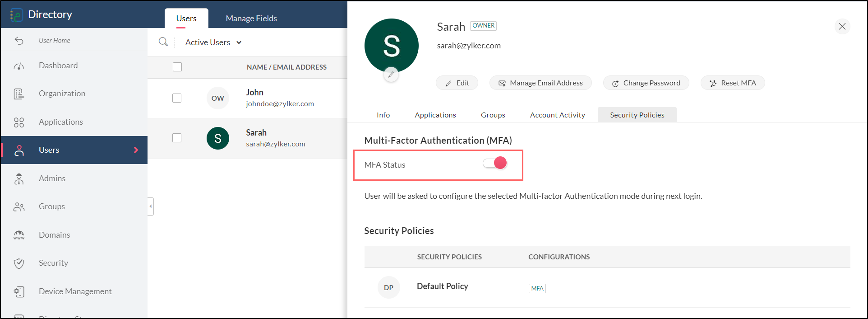This screenshot has width=868, height=319.
Task: Select the Default Policy row
Action: tap(442, 286)
